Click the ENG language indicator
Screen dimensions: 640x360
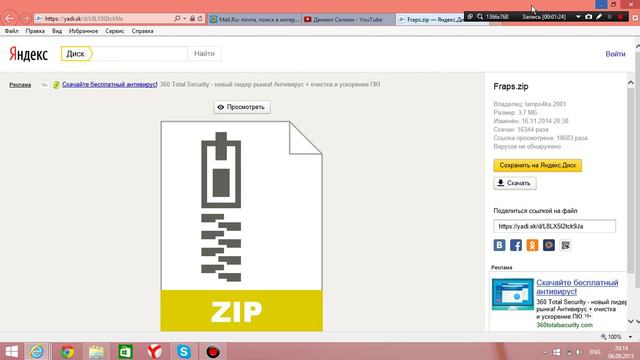595,352
